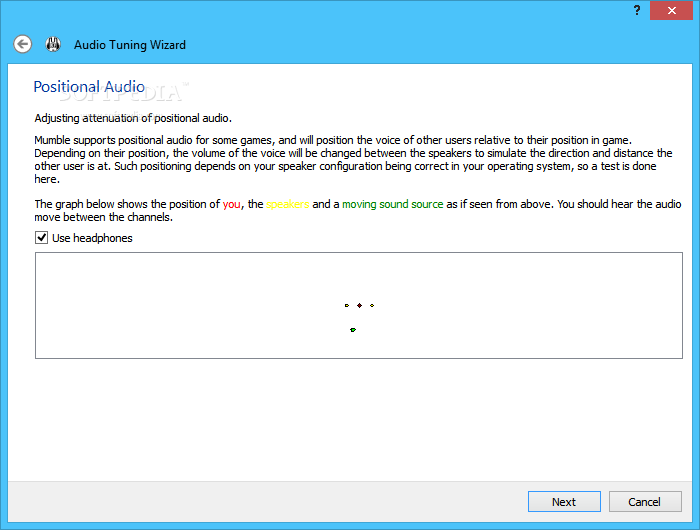Open the help question mark button

(637, 10)
